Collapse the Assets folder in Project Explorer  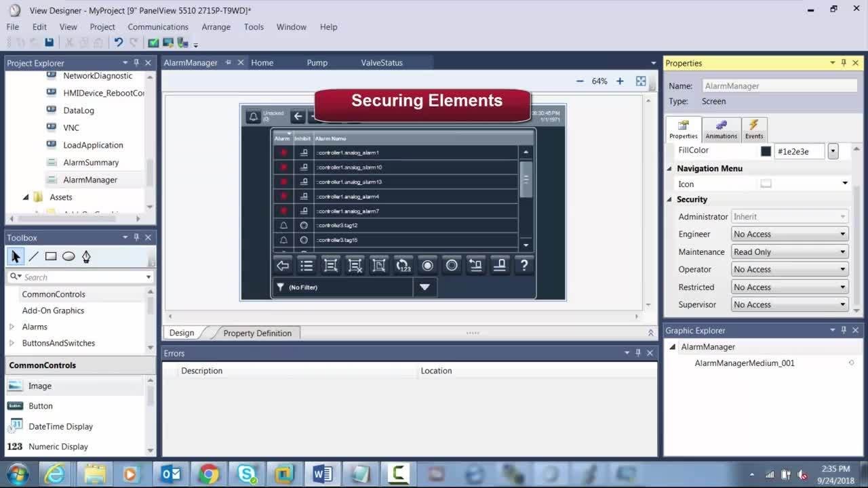(26, 197)
